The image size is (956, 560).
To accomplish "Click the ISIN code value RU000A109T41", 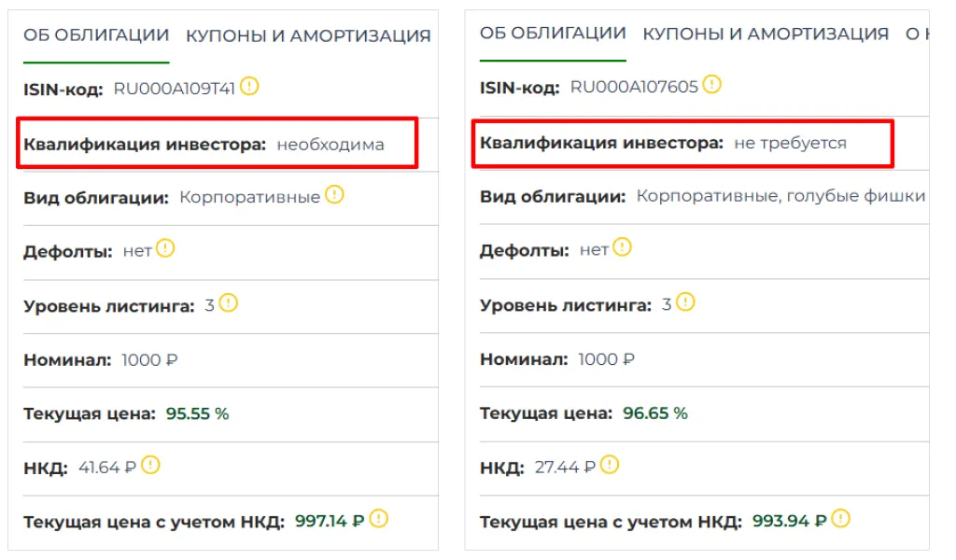I will click(x=174, y=89).
